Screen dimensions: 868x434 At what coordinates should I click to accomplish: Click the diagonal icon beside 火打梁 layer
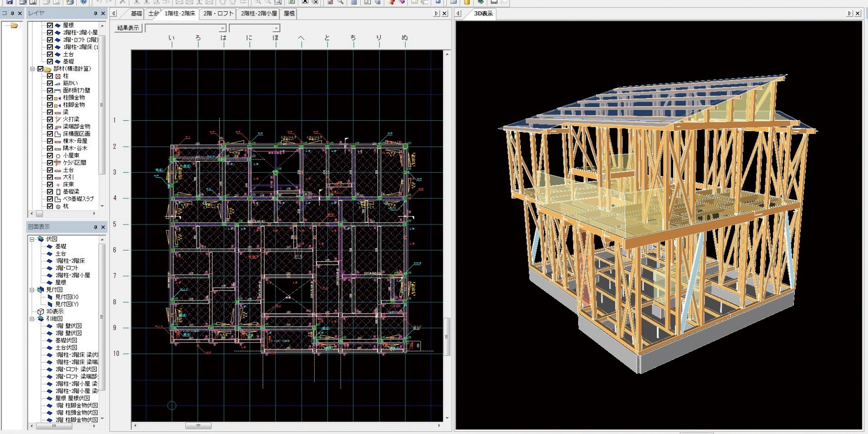[58, 119]
